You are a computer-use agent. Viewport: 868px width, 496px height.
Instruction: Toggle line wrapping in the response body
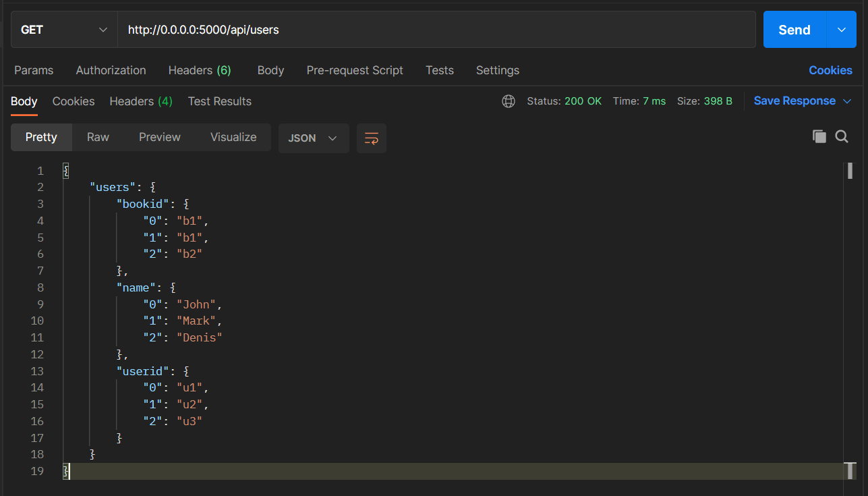tap(372, 138)
